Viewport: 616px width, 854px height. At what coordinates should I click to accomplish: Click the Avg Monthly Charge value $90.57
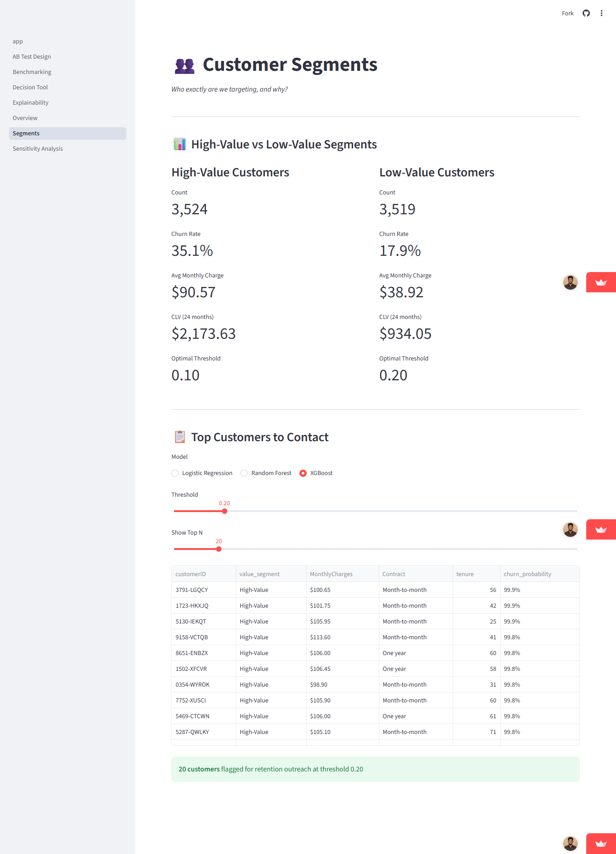click(x=193, y=292)
